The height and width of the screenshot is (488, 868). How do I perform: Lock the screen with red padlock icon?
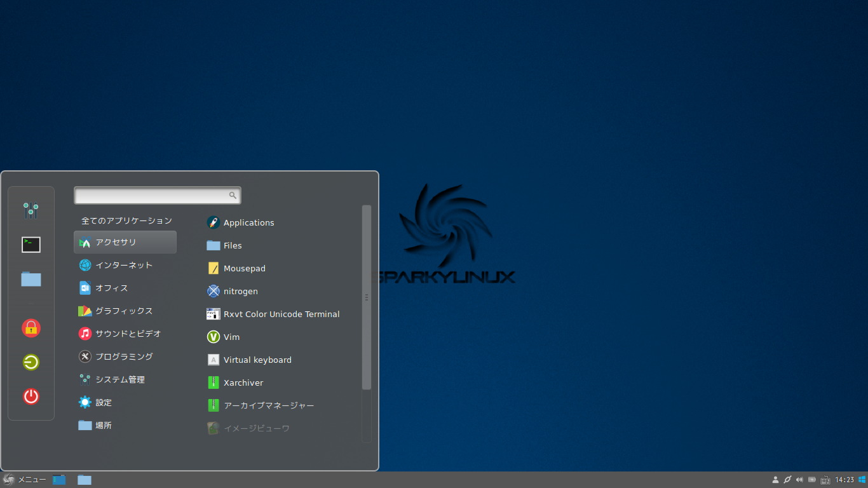point(31,328)
